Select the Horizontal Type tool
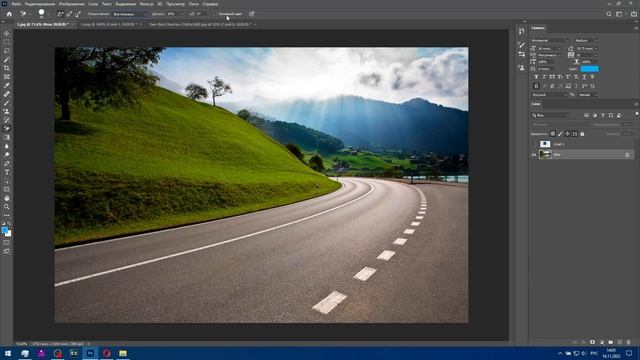The image size is (640, 360). point(7,172)
